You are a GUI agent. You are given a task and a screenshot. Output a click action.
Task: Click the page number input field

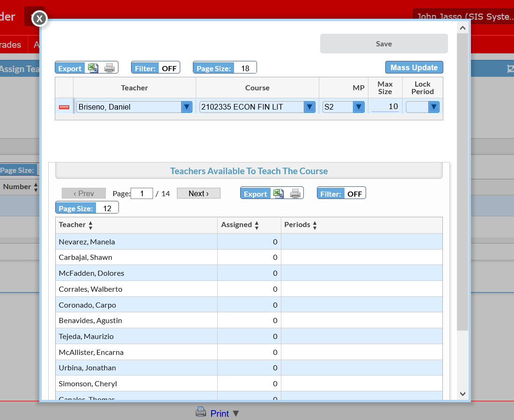click(x=142, y=193)
